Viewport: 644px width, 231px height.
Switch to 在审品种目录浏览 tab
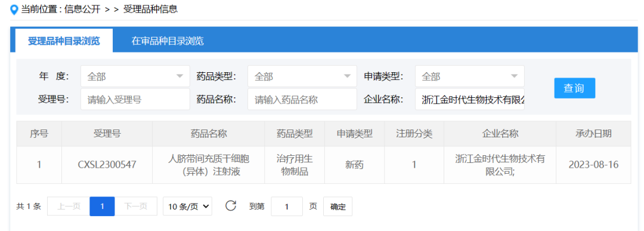click(168, 41)
